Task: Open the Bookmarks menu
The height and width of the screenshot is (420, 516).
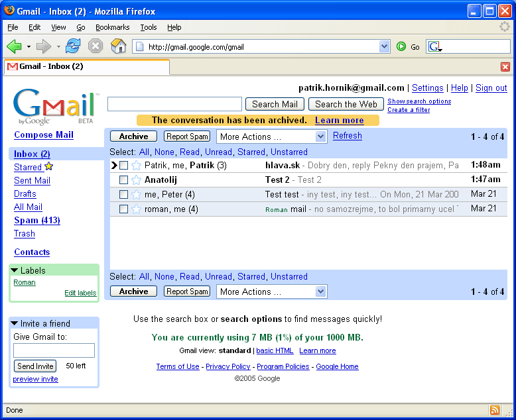Action: point(113,27)
